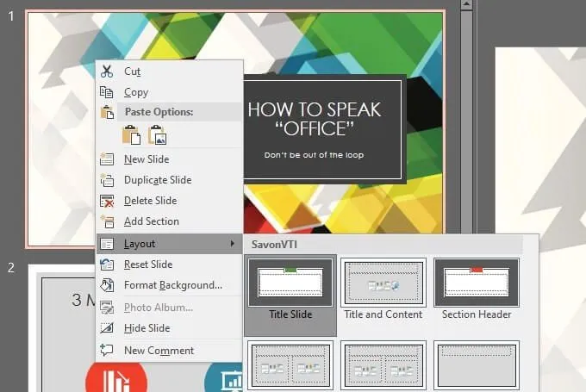Click the New Slide icon
586x392 pixels.
(107, 159)
